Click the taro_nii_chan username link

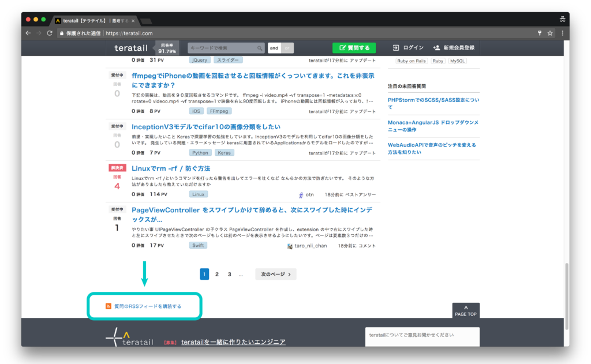point(311,246)
